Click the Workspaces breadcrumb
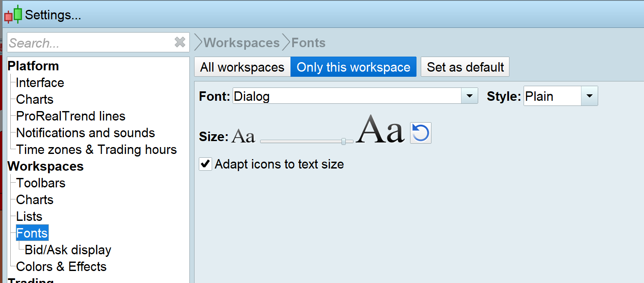644x283 pixels. [x=241, y=43]
